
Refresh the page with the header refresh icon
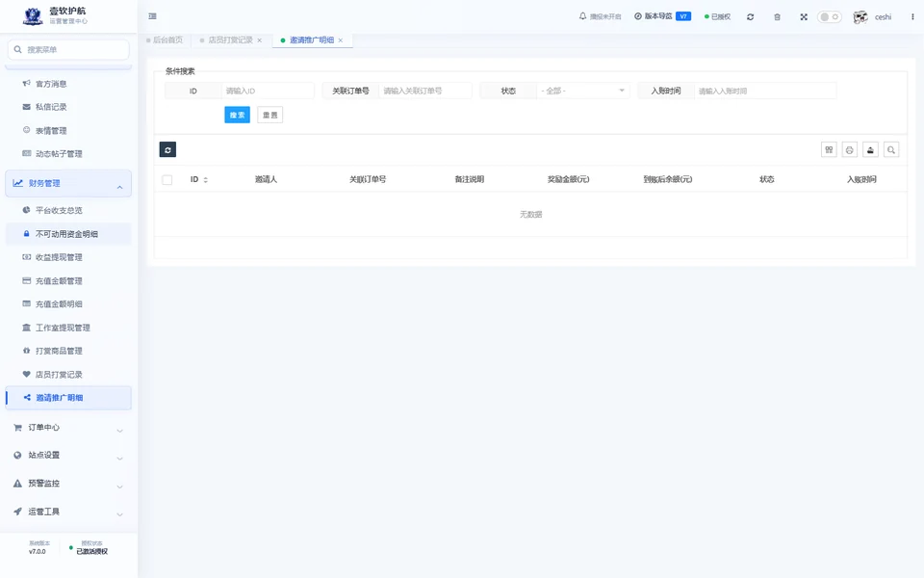tap(750, 17)
